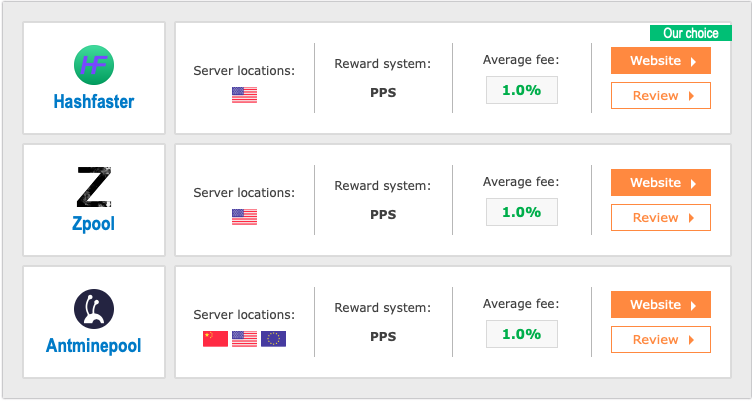Click the Antminepool ant logo icon

tap(94, 309)
